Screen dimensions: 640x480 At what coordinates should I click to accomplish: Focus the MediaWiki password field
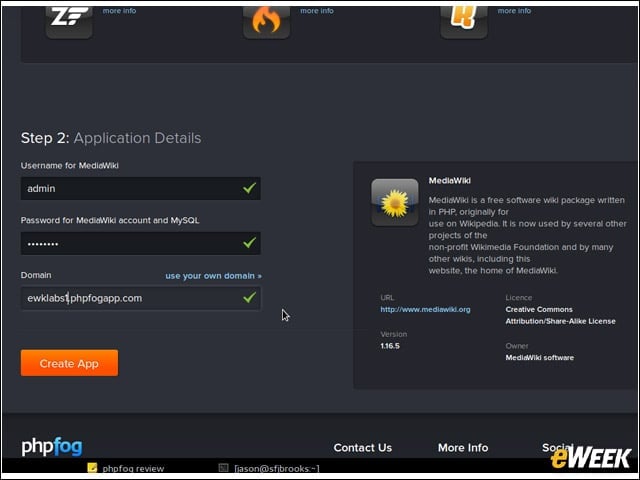(140, 243)
